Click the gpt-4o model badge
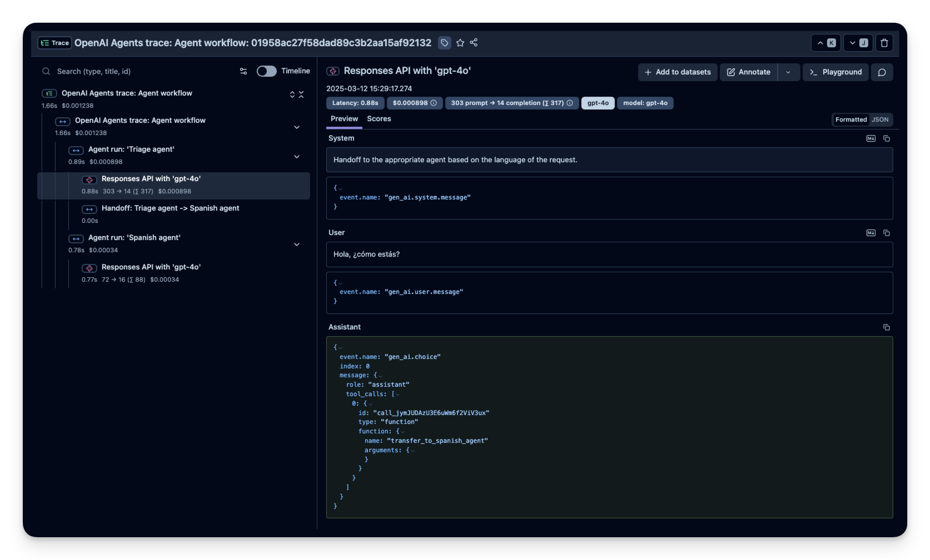 tap(598, 103)
